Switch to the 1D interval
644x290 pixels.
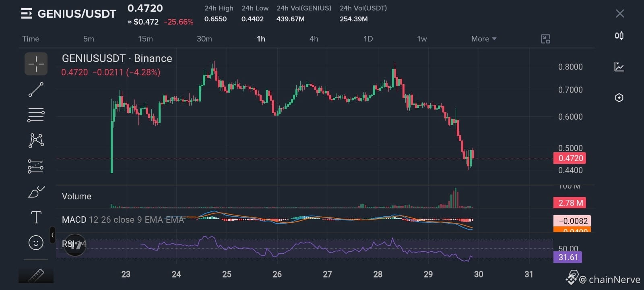368,39
